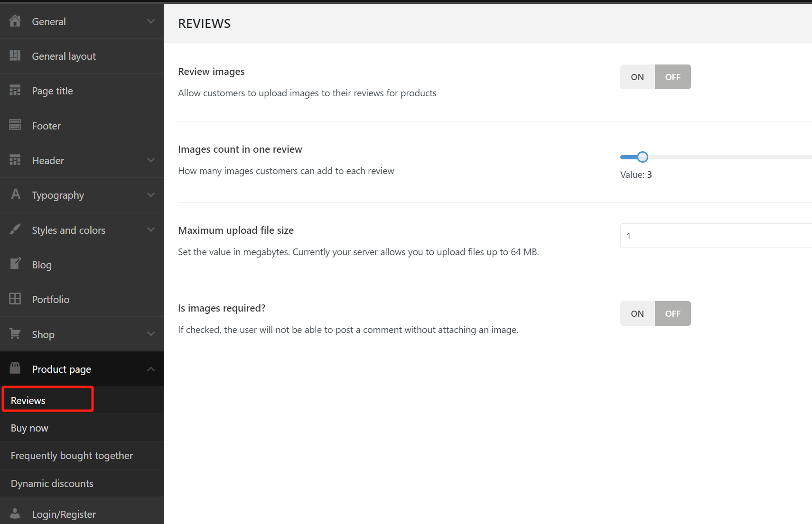This screenshot has height=524, width=812.
Task: Click the pencil-on-paper Blog icon
Action: pyautogui.click(x=15, y=264)
